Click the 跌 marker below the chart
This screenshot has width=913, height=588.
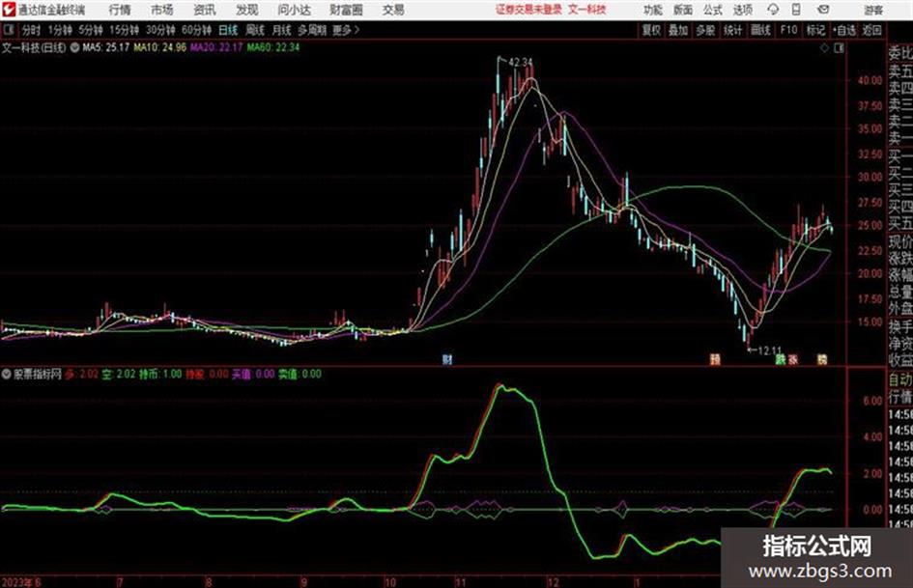(781, 359)
